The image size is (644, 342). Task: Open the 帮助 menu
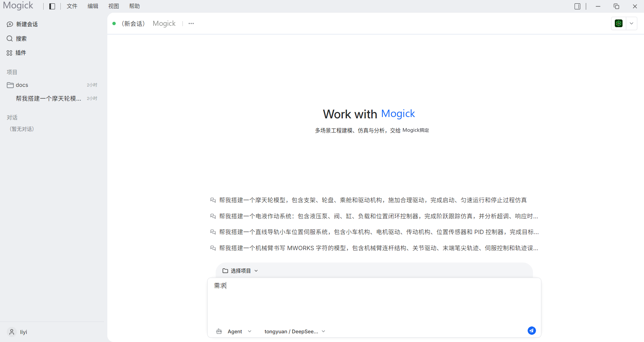pos(135,6)
